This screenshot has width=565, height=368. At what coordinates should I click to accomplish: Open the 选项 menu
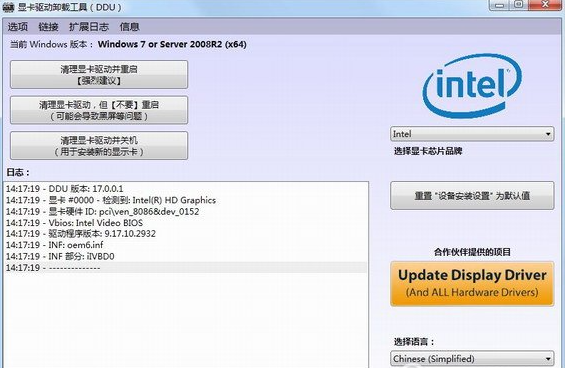pyautogui.click(x=18, y=27)
